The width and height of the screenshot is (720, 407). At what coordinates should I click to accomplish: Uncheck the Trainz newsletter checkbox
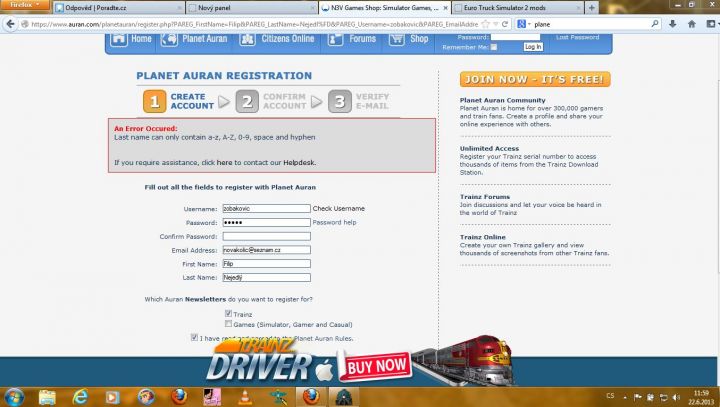tap(228, 314)
